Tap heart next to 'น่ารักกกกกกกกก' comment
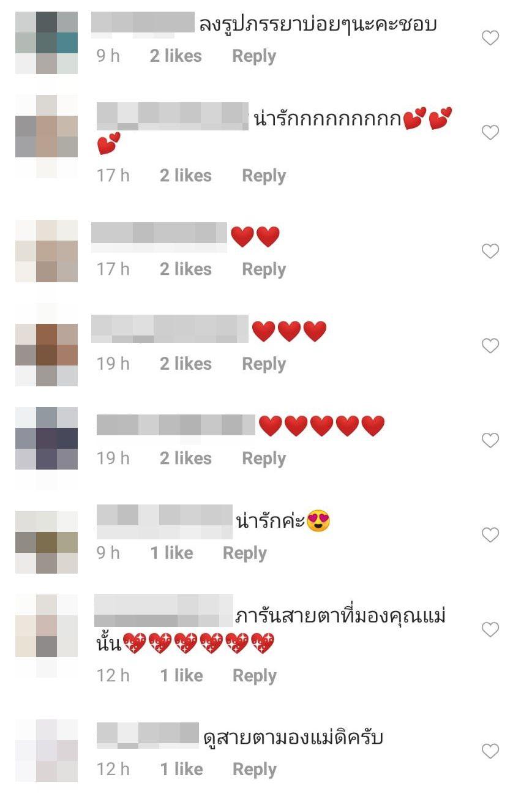 pos(490,132)
